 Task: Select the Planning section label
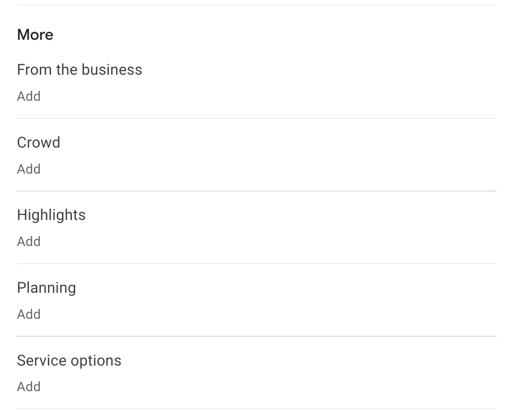coord(46,288)
